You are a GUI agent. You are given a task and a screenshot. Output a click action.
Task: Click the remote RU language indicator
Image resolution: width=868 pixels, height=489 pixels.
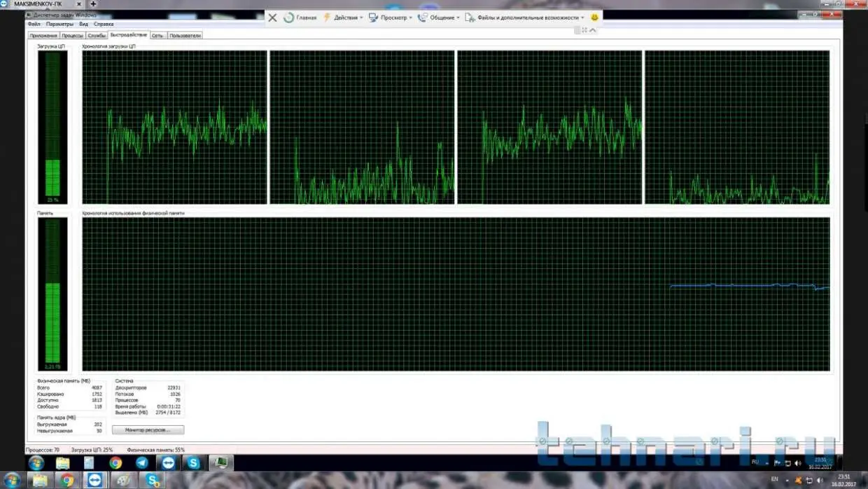point(755,462)
